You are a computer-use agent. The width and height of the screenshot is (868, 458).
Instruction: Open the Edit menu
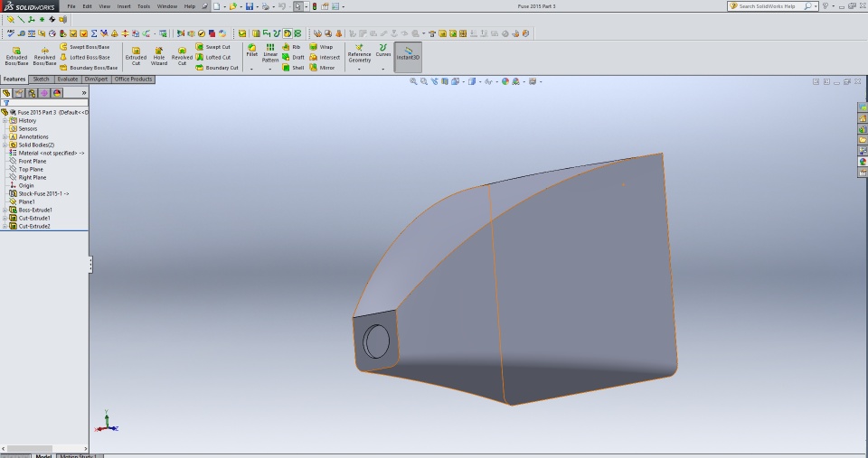(x=88, y=6)
